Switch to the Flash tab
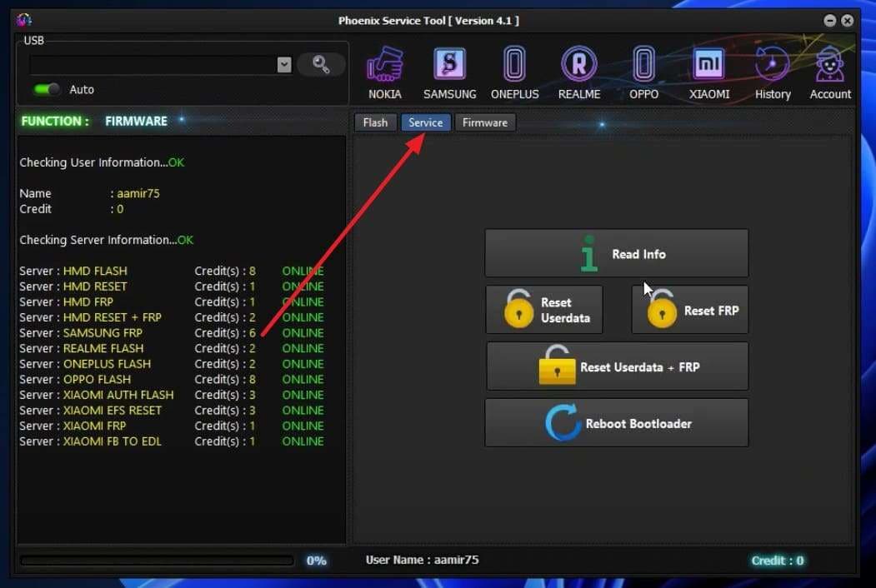Image resolution: width=876 pixels, height=588 pixels. click(x=375, y=122)
